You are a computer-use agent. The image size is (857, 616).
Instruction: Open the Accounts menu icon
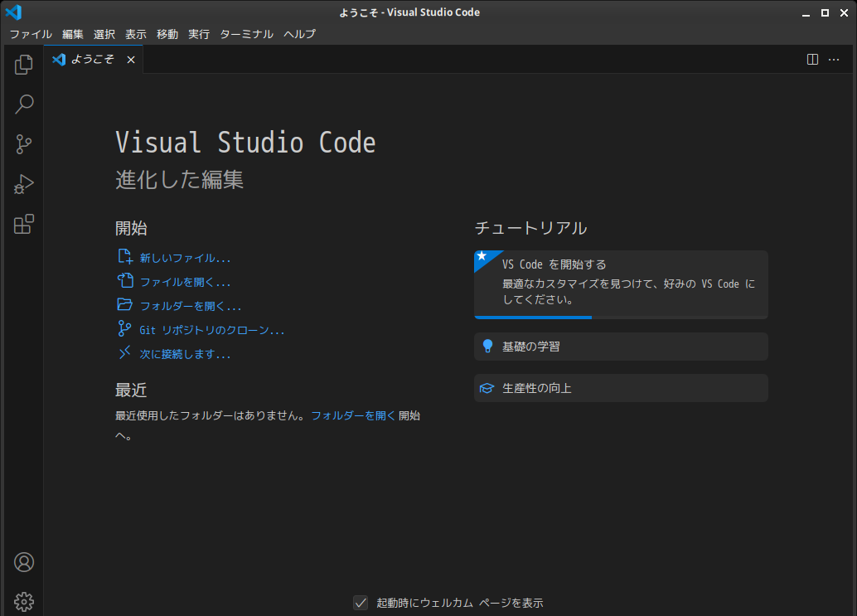23,562
